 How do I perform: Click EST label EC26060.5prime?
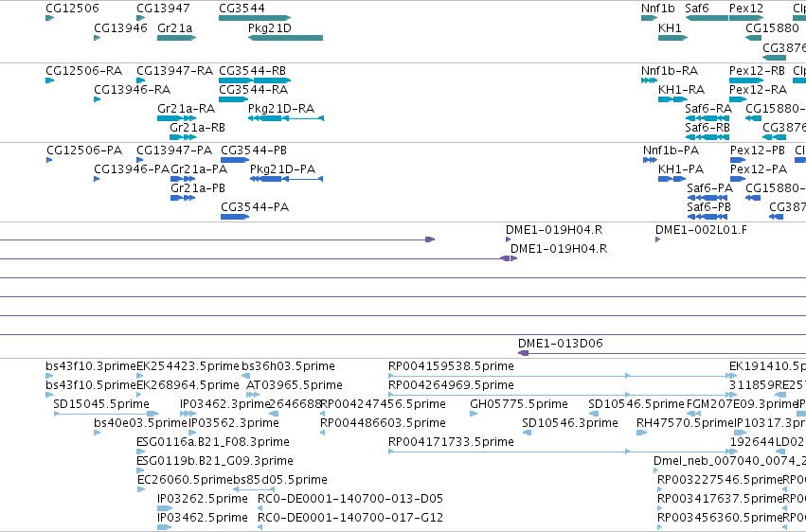pos(186,480)
